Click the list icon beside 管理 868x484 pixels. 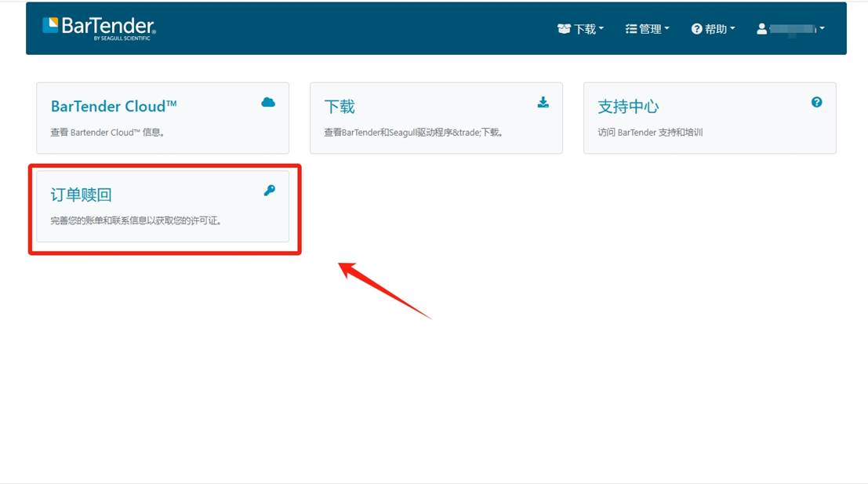630,29
